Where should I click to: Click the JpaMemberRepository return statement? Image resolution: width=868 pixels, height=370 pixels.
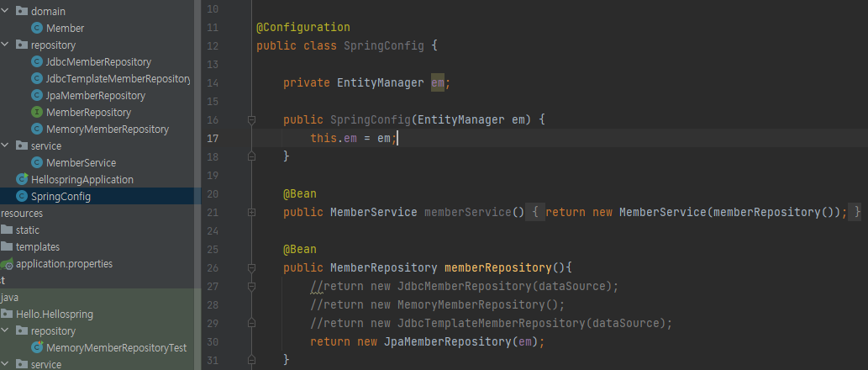pyautogui.click(x=428, y=341)
